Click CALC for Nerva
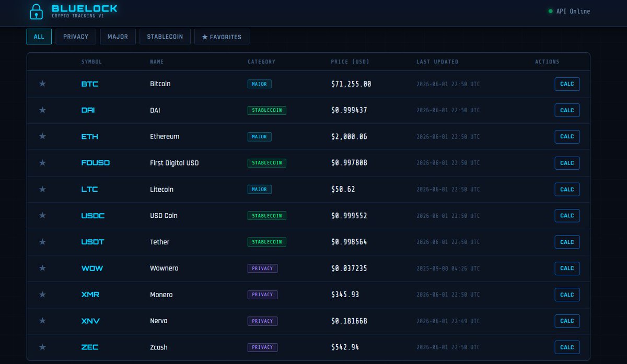Viewport: 627px width, 364px height. (x=567, y=321)
